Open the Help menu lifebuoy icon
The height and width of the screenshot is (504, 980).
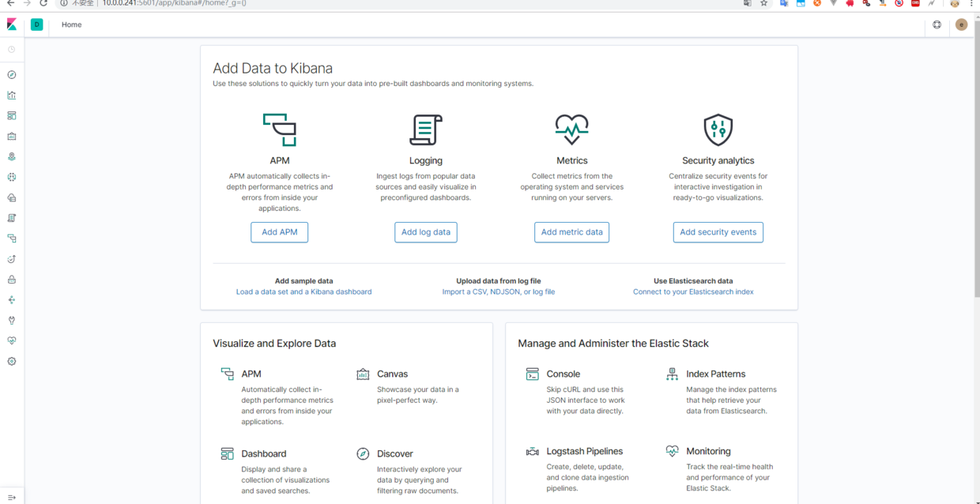pyautogui.click(x=937, y=24)
